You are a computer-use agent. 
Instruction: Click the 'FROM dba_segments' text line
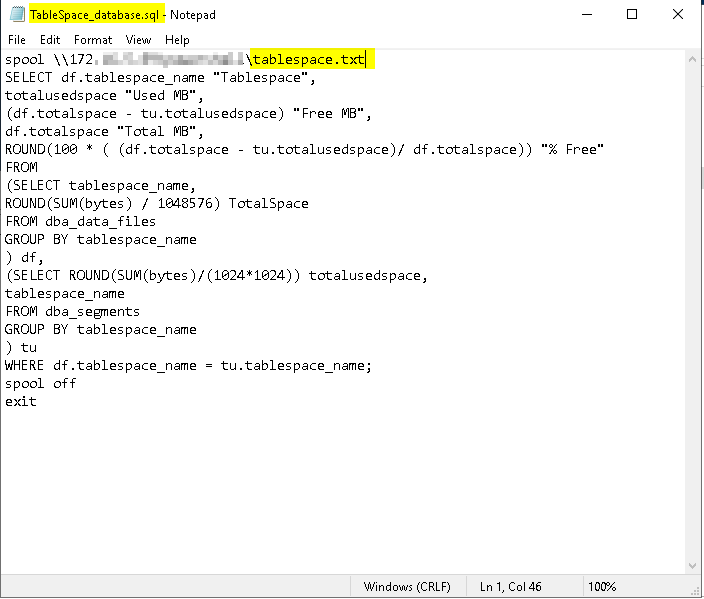tap(72, 312)
